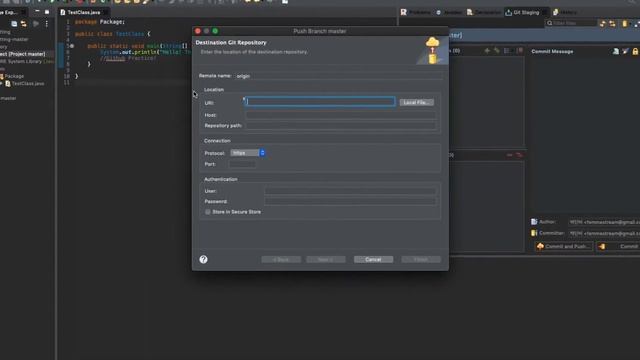Click the Cancel button in Push Branch dialog

[x=373, y=260]
